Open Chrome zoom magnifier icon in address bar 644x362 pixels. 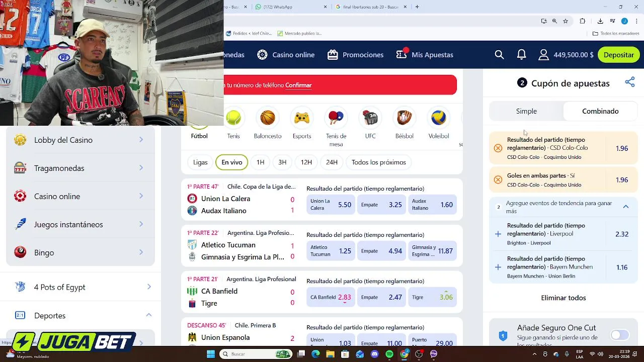click(554, 21)
